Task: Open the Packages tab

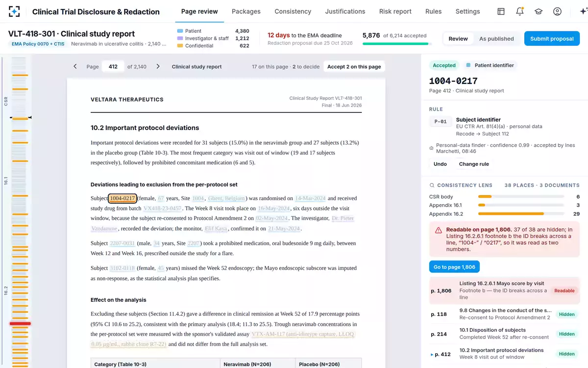Action: [x=246, y=11]
